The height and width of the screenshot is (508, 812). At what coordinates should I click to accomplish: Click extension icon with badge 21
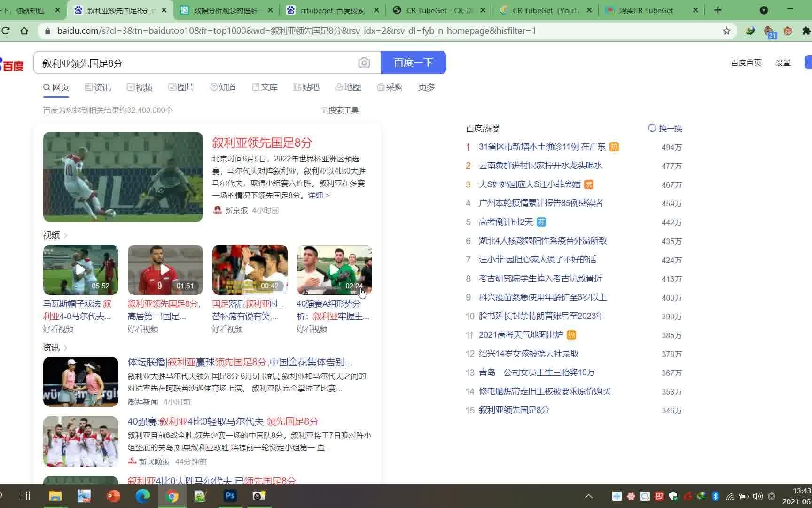pyautogui.click(x=769, y=32)
